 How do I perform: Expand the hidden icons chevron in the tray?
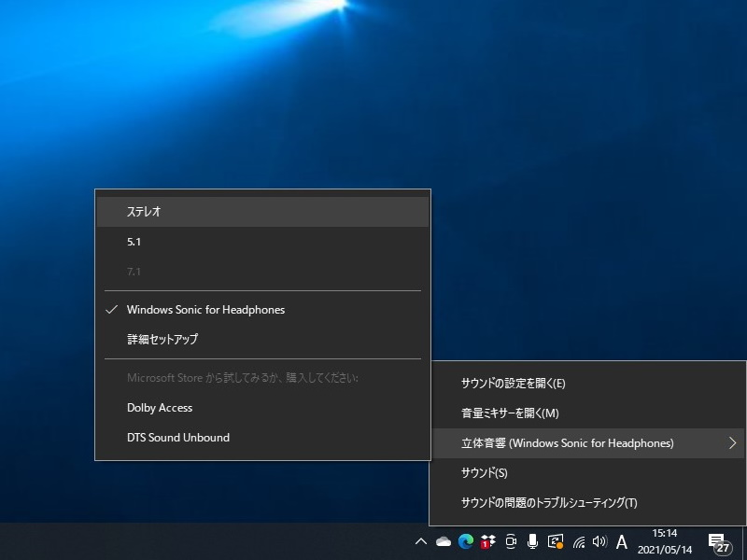coord(421,541)
